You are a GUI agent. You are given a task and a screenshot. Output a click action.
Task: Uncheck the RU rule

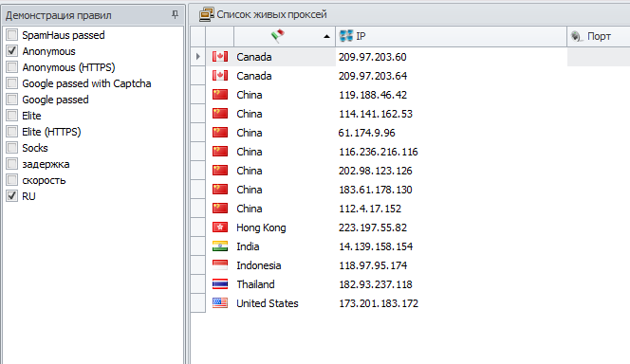[12, 196]
